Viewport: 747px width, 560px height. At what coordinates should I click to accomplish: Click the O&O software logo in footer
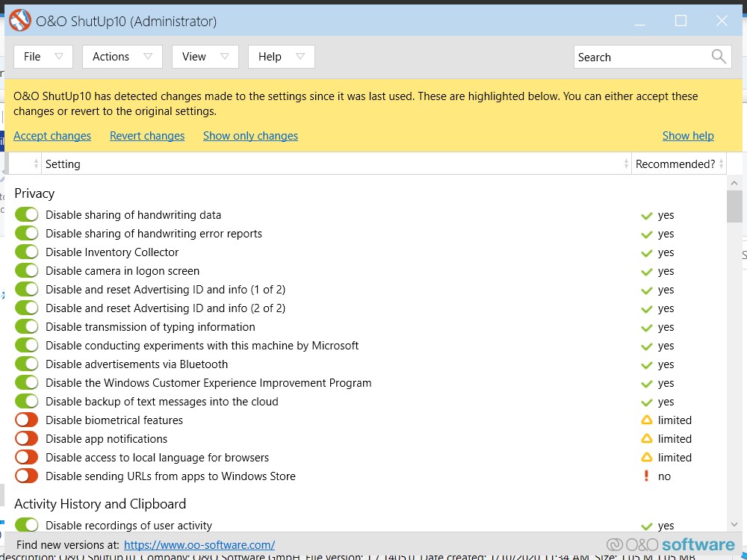671,545
